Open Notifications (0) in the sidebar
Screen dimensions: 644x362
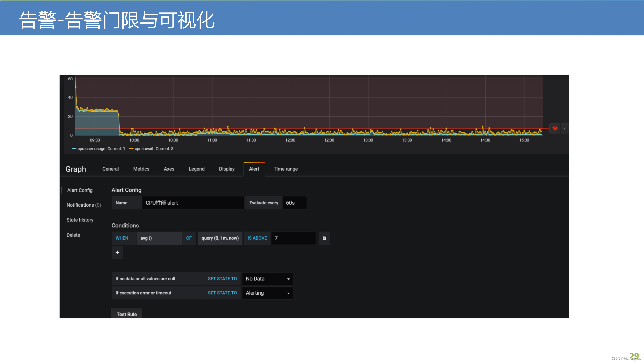point(84,205)
